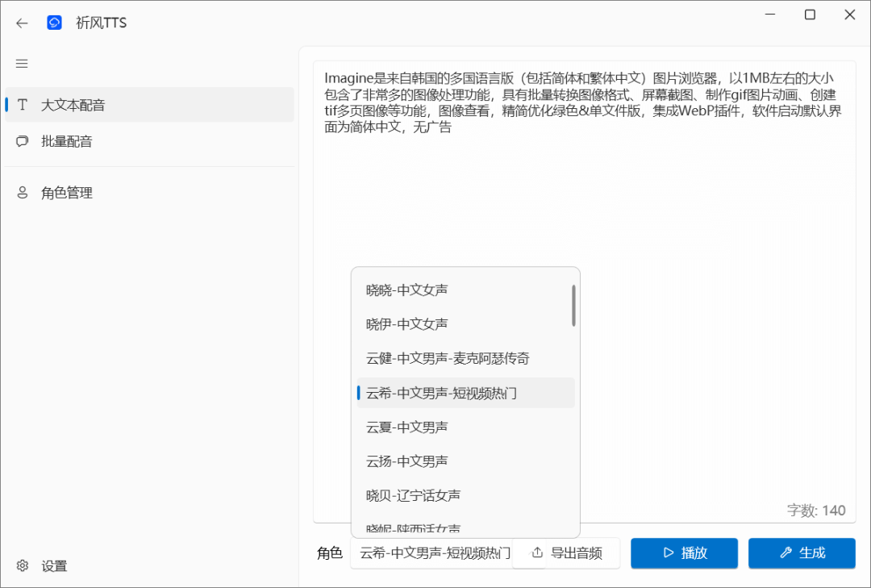
Task: Maximize the 祈风TTS window
Action: click(x=810, y=15)
